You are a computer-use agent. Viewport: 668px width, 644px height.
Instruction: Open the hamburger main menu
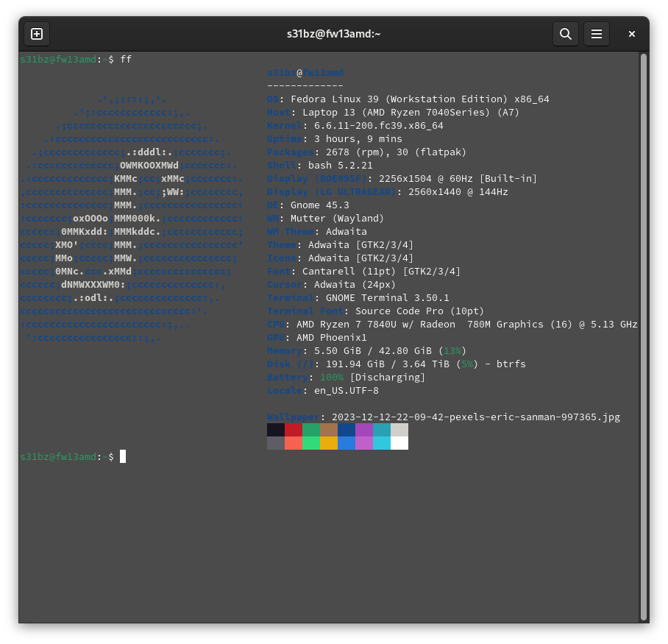point(597,34)
